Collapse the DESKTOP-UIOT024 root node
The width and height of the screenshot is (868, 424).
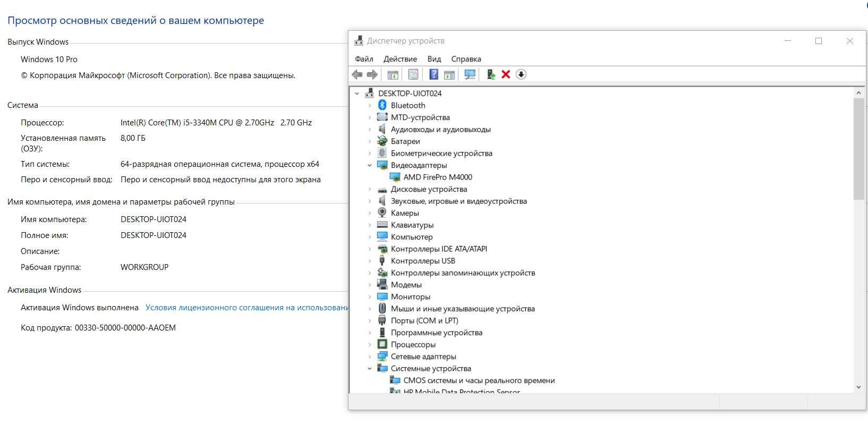click(357, 94)
